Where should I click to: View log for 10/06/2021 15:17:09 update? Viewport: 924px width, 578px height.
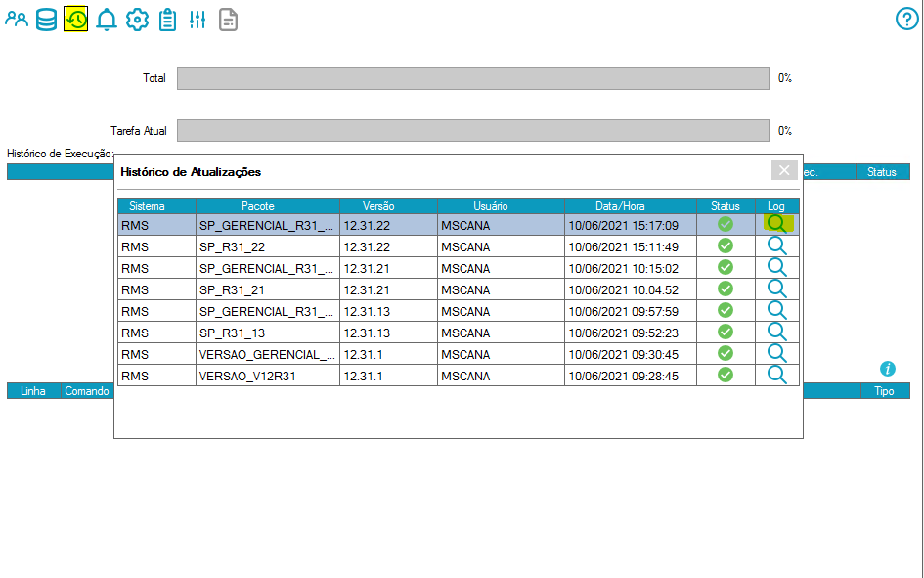pos(777,225)
